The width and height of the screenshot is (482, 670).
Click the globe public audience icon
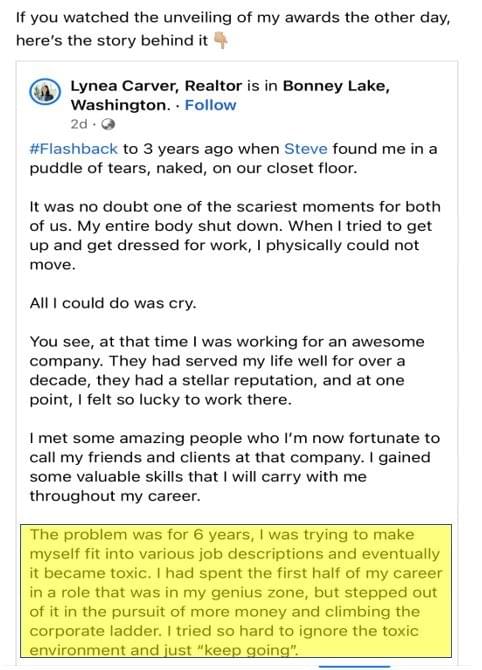tap(109, 124)
